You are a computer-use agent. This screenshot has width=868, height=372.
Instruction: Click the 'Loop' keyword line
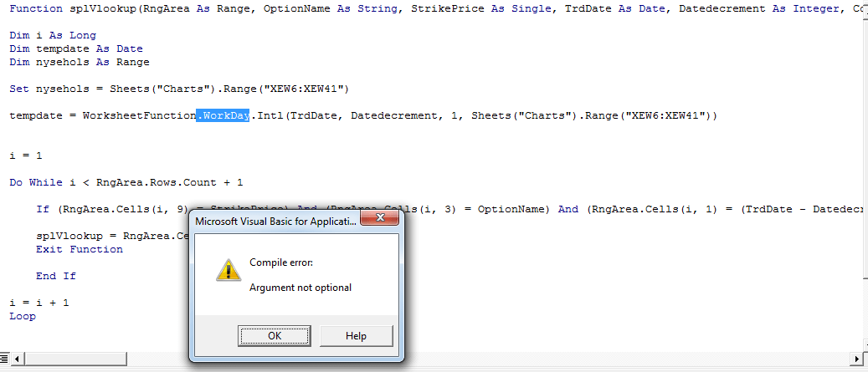[23, 316]
